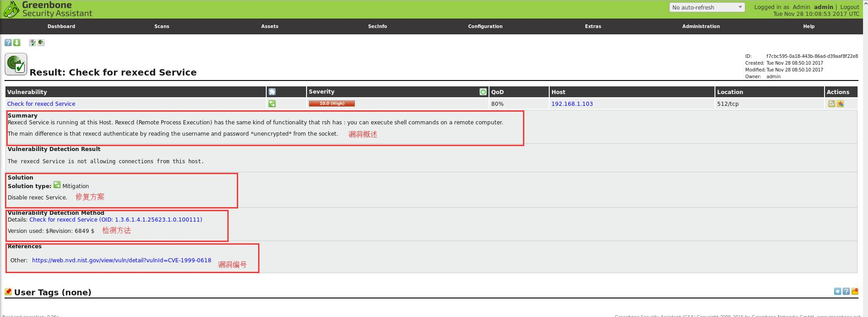Click the 80% QoD value

497,104
